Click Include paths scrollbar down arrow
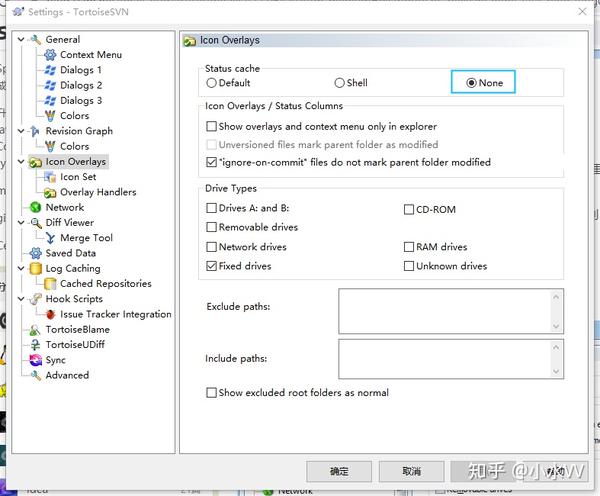The image size is (600, 496). [x=556, y=371]
